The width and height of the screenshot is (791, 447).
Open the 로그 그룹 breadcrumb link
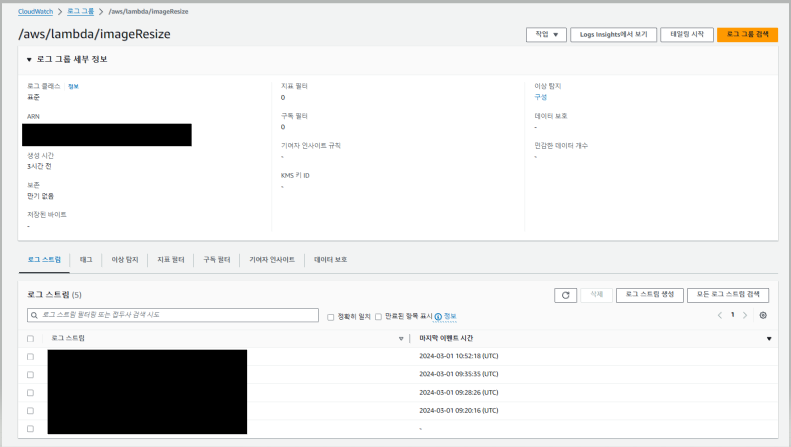tap(80, 12)
